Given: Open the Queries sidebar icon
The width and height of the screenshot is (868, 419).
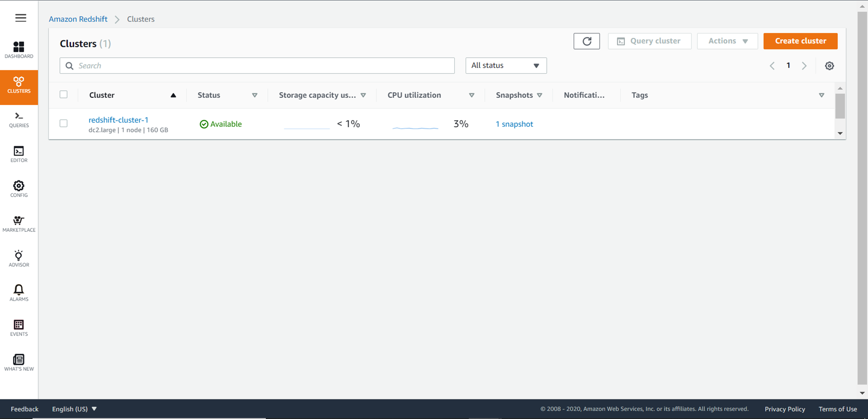Looking at the screenshot, I should (x=19, y=120).
